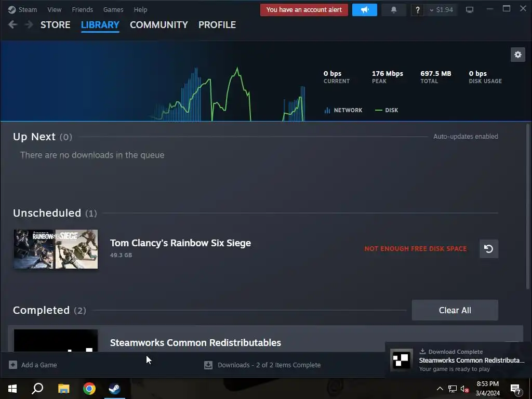532x399 pixels.
Task: Switch to the STORE tab
Action: [55, 25]
